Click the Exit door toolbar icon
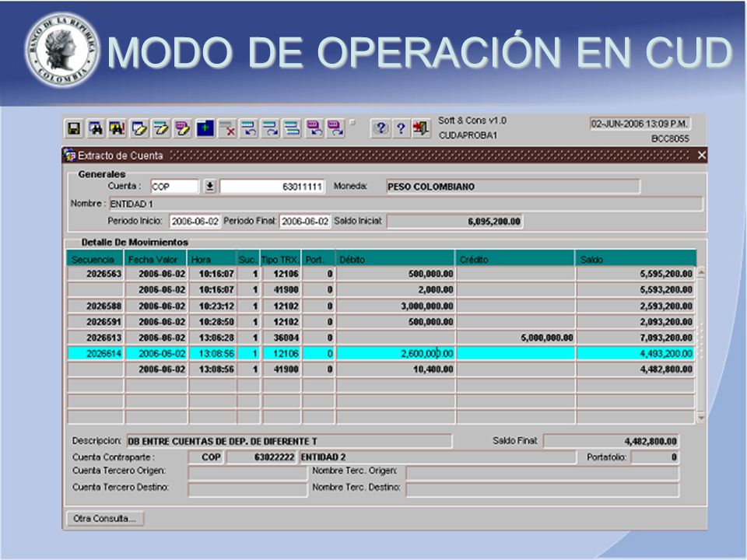The image size is (747, 560). click(421, 128)
